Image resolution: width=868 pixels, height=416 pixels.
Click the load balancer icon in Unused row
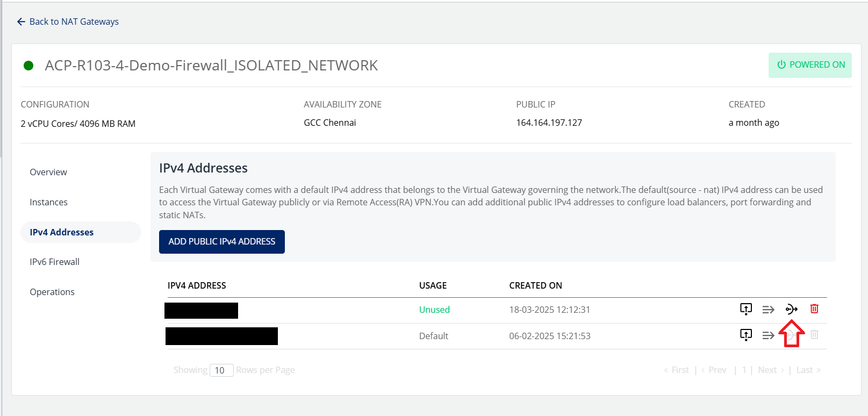point(792,309)
